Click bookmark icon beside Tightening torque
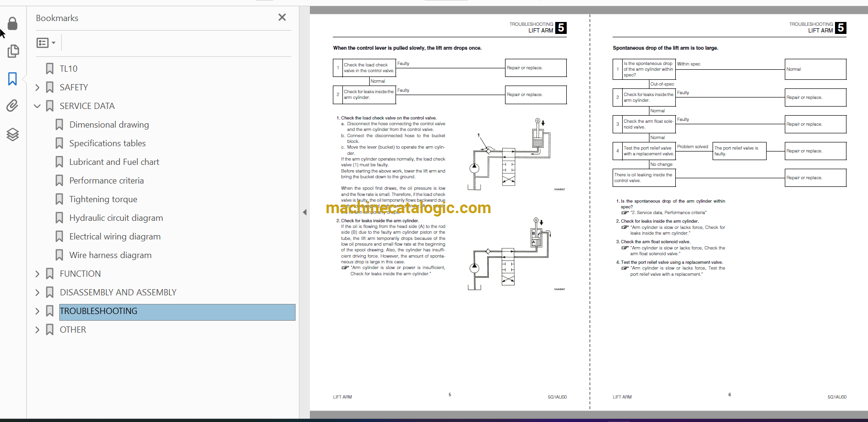This screenshot has width=868, height=422. point(59,199)
